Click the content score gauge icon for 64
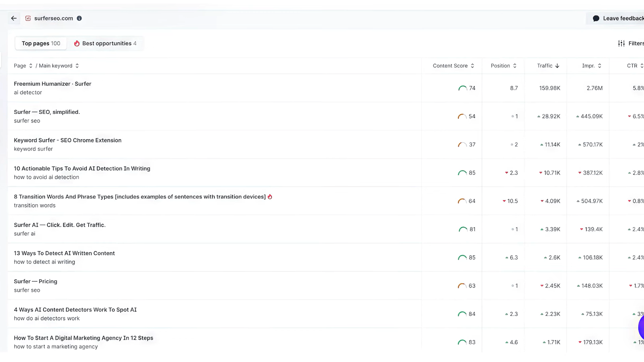Viewport: 644px width, 362px height. coord(462,201)
